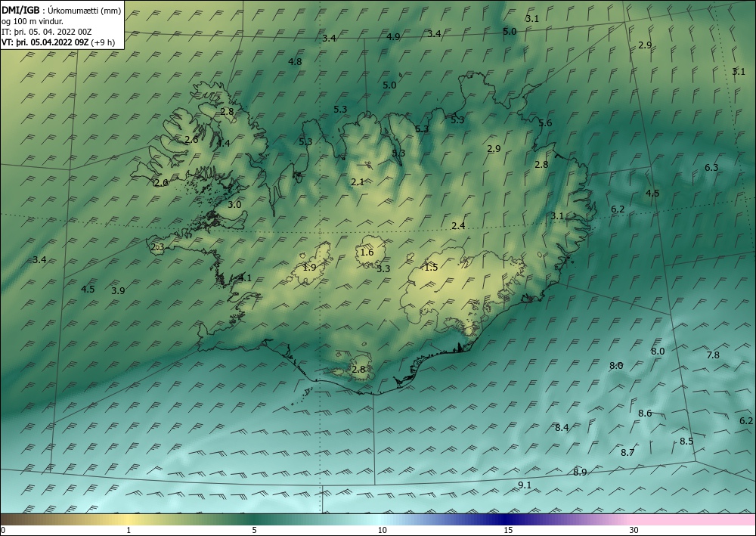Screen dimensions: 756x536
Task: Click the "0" label on the color scale
Action: pos(3,530)
